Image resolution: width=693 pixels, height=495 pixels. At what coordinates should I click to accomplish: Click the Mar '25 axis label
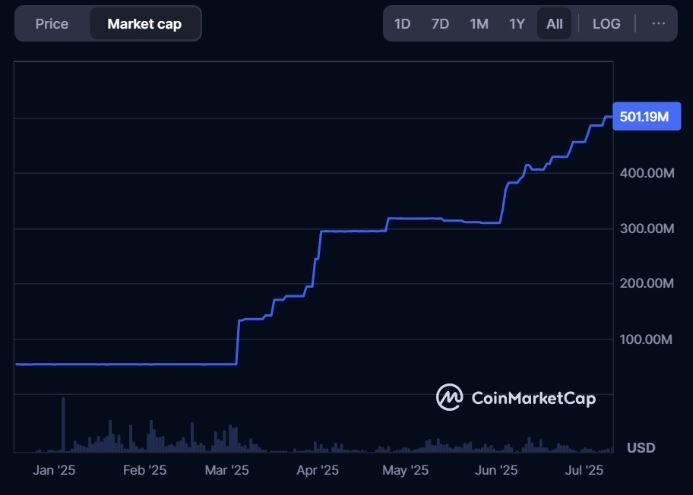pos(227,469)
